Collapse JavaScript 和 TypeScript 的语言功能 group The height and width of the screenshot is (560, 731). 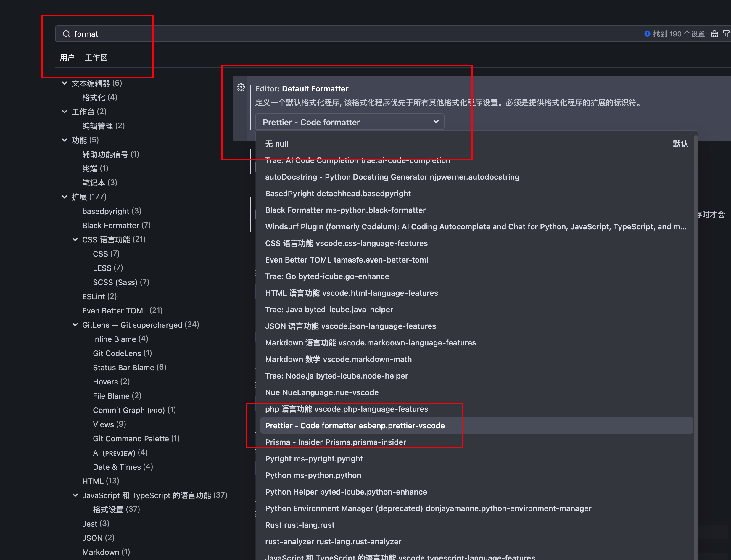pos(75,495)
